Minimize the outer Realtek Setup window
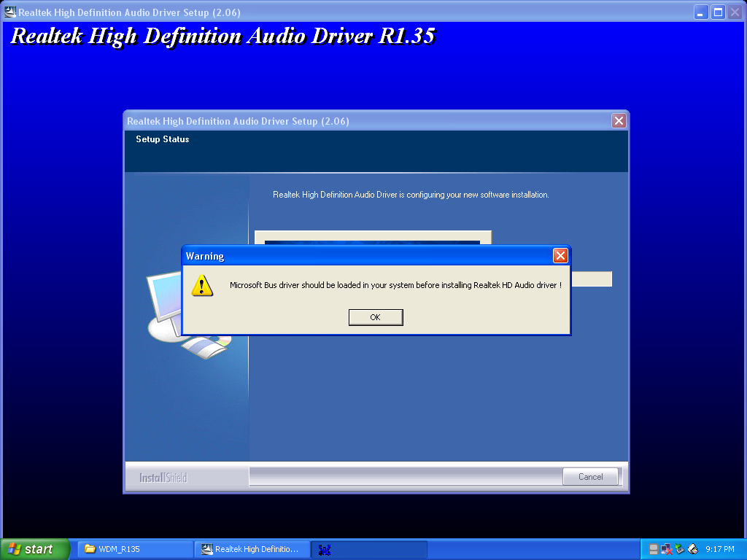 [x=700, y=12]
